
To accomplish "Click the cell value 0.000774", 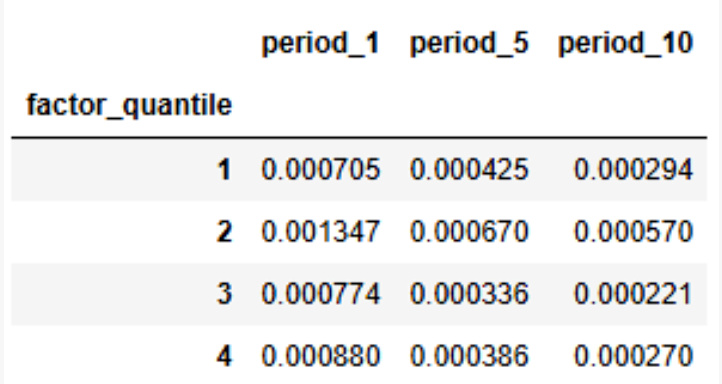I will 320,294.
